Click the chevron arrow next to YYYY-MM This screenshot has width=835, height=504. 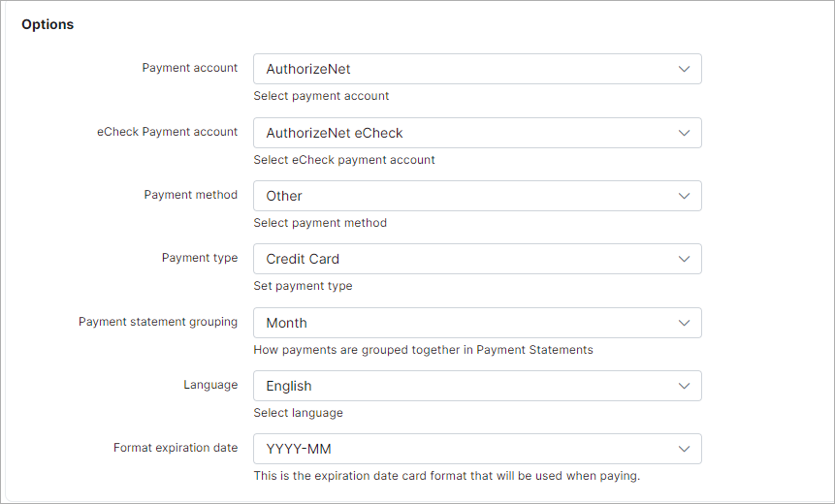point(684,449)
